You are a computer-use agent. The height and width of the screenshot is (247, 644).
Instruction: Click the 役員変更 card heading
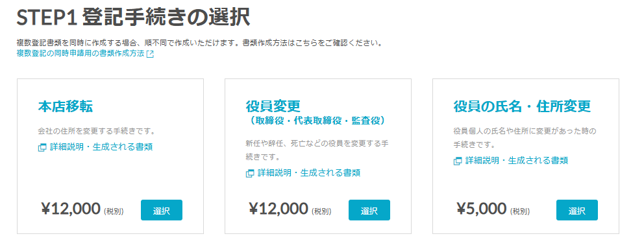point(273,107)
